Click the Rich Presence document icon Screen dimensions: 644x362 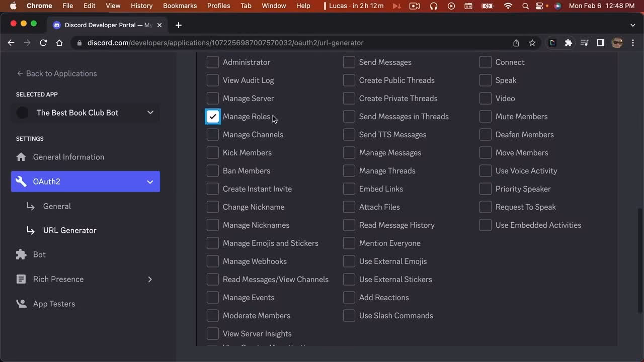(21, 279)
